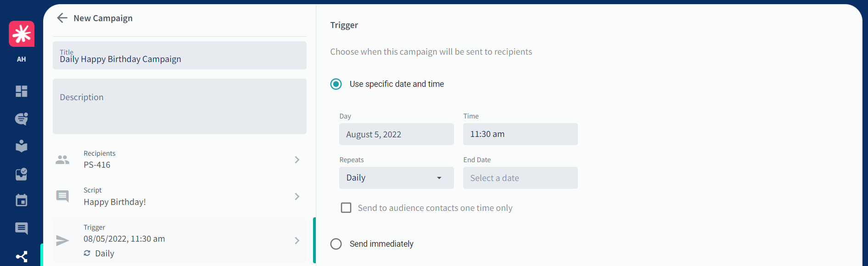The height and width of the screenshot is (266, 868).
Task: Click the Time field showing 11:30 am
Action: click(521, 134)
